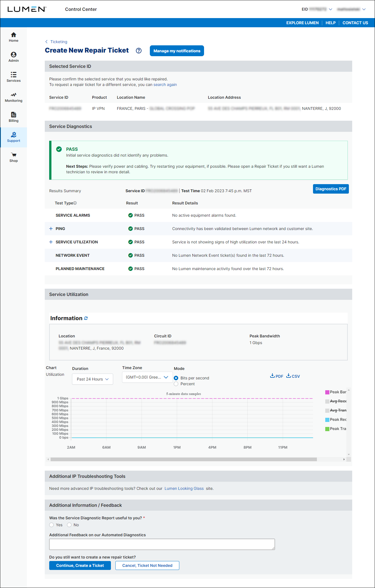Screen dimensions: 375x588
Task: Open HELP menu
Action: click(331, 23)
